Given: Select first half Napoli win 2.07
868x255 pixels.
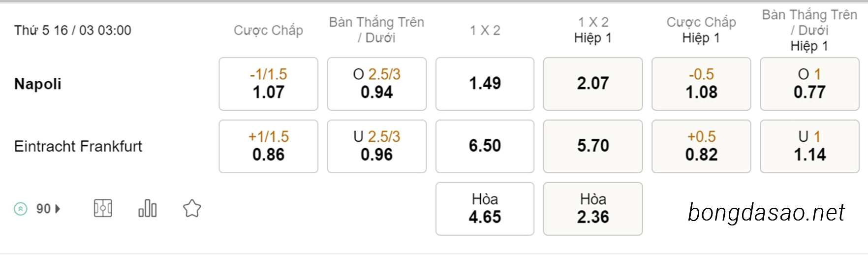Looking at the screenshot, I should pos(593,84).
